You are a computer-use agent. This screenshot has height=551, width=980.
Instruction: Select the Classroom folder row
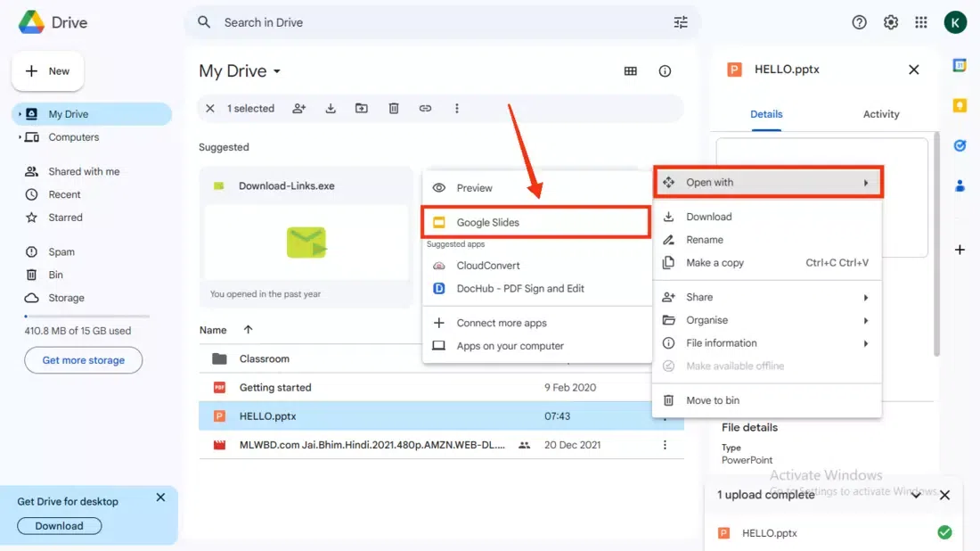pos(441,359)
